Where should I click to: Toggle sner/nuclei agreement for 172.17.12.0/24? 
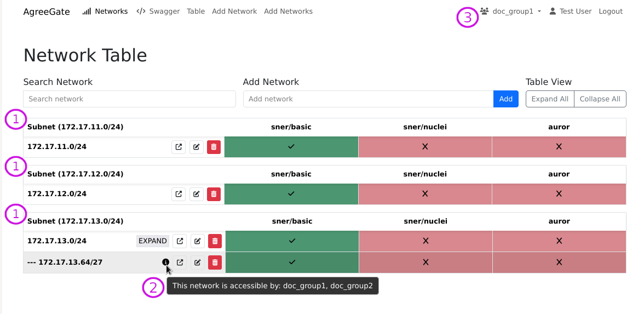click(424, 194)
